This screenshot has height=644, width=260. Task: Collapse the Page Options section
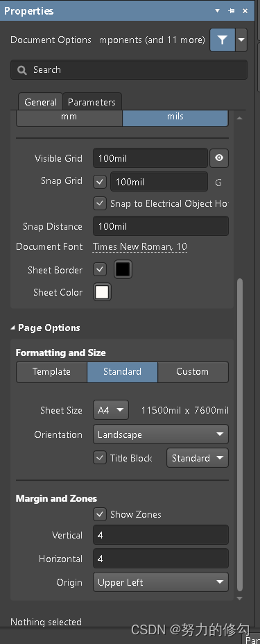[12, 328]
